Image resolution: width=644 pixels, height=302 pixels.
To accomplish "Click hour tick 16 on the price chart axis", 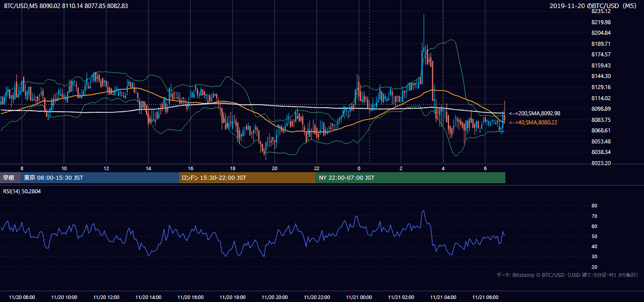I will coord(190,168).
